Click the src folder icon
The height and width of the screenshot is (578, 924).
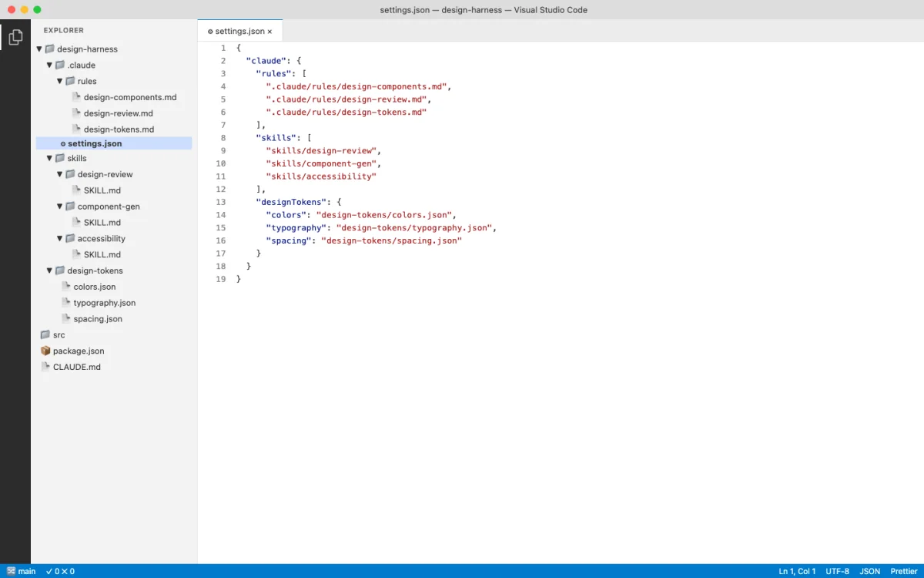pos(45,334)
